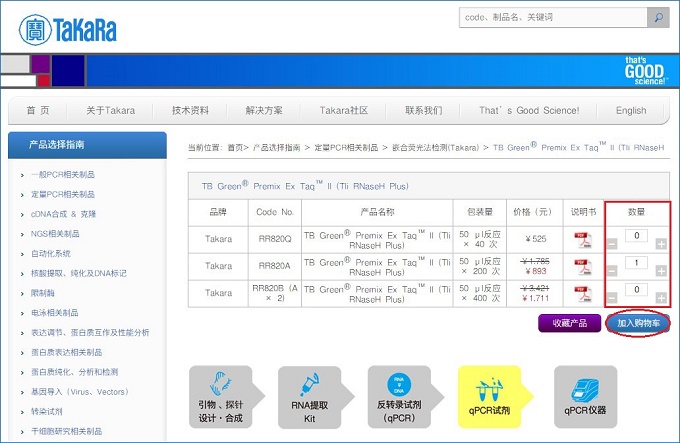Focus the search box for code or product name
680x443 pixels.
tap(553, 17)
